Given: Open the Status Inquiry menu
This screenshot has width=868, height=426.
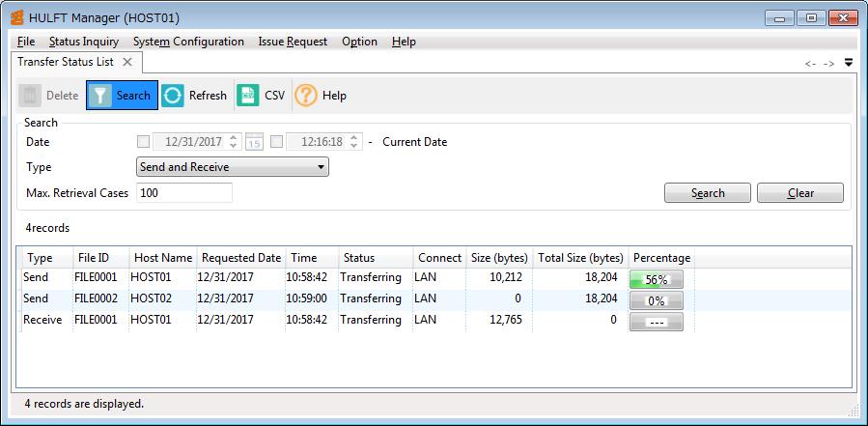Looking at the screenshot, I should click(84, 42).
